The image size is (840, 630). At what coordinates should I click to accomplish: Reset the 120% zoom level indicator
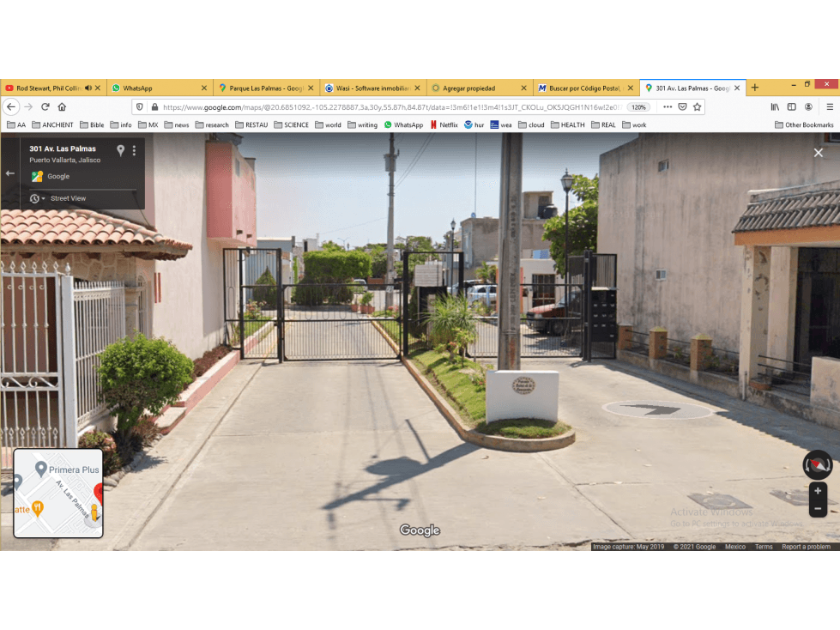click(638, 107)
